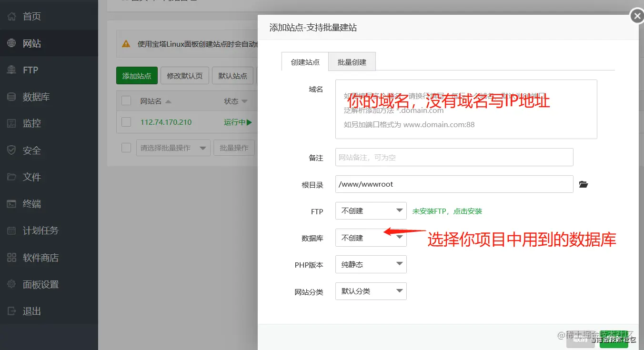Click the monitor chart icon beside 监控
The width and height of the screenshot is (644, 350).
(12, 123)
